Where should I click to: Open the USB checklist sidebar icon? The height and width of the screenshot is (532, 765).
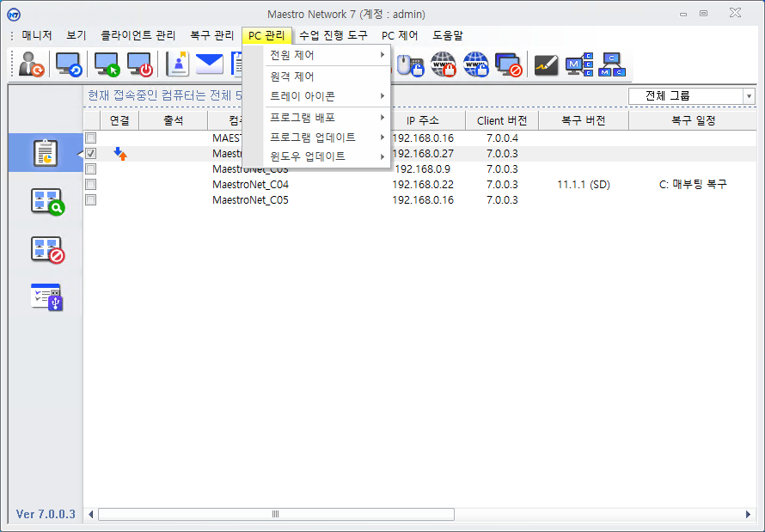click(x=47, y=297)
